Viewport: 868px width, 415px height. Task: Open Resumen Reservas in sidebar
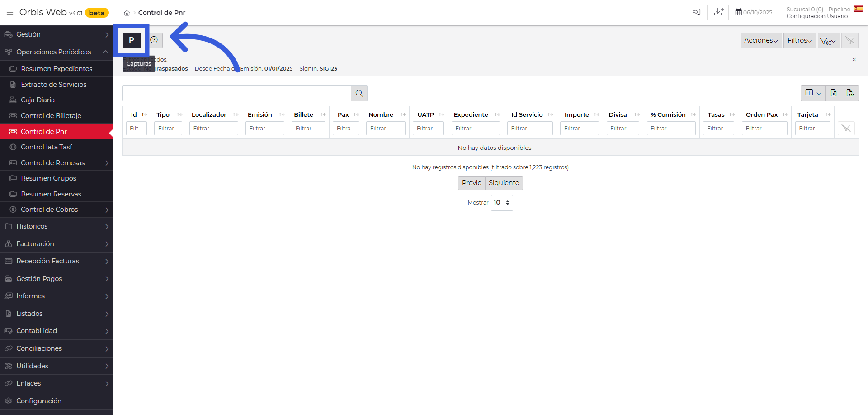tap(57, 194)
